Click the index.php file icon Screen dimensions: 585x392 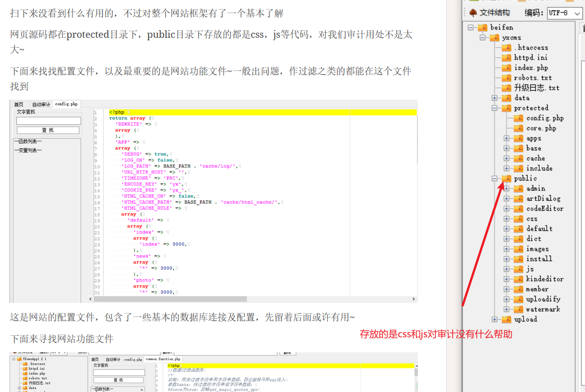point(506,68)
